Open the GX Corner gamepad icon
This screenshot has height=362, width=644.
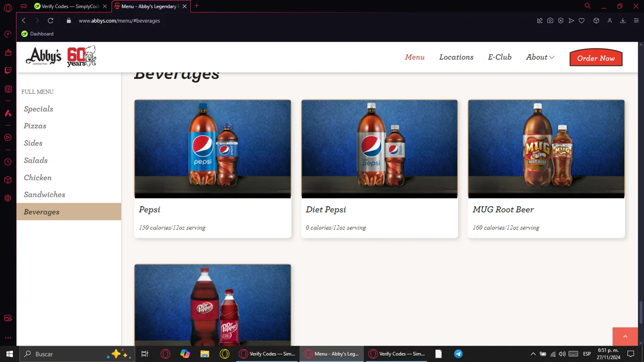24,6
